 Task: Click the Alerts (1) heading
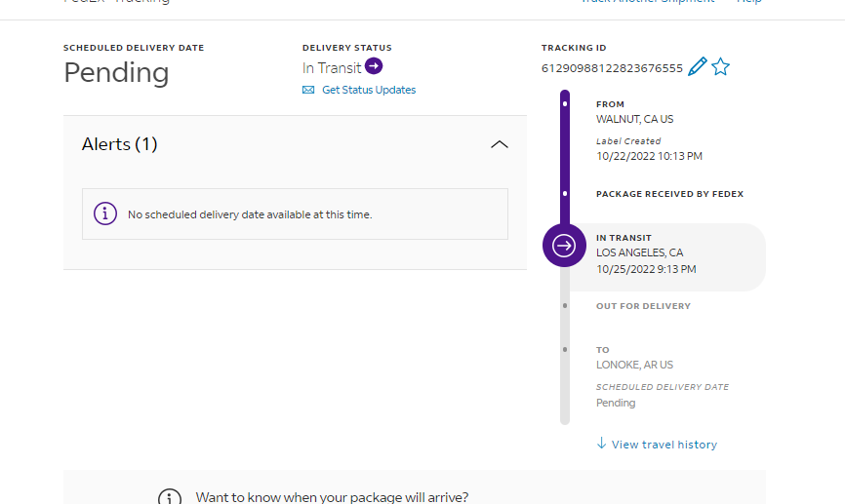(x=120, y=144)
